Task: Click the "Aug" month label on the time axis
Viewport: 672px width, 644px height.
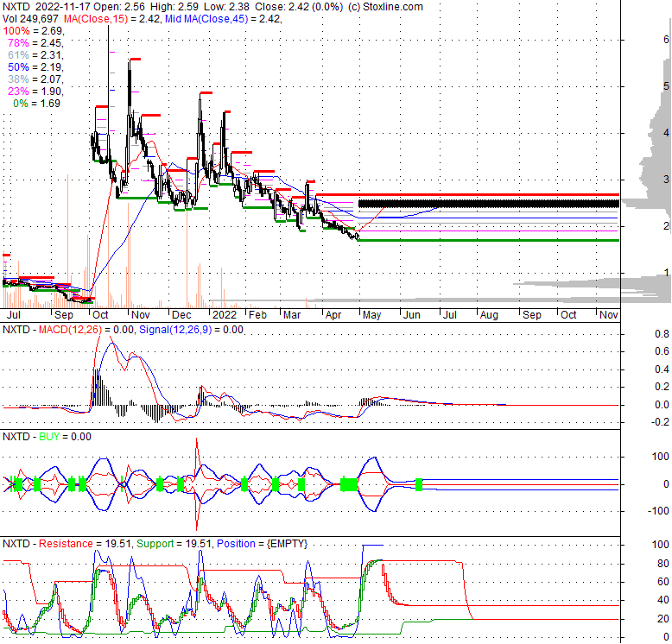Action: click(x=489, y=315)
